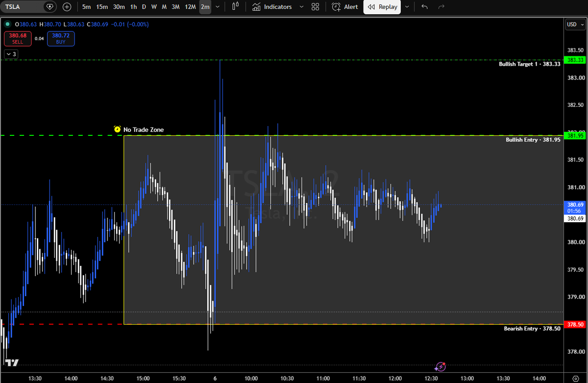588x383 pixels.
Task: Undo the last chart action
Action: point(424,7)
